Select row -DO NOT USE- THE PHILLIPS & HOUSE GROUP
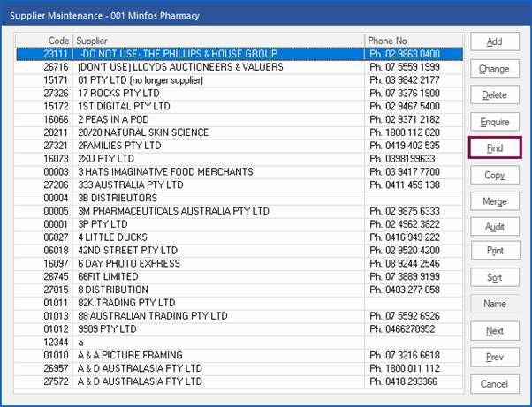Viewport: 532px width, 407px height. [239, 54]
